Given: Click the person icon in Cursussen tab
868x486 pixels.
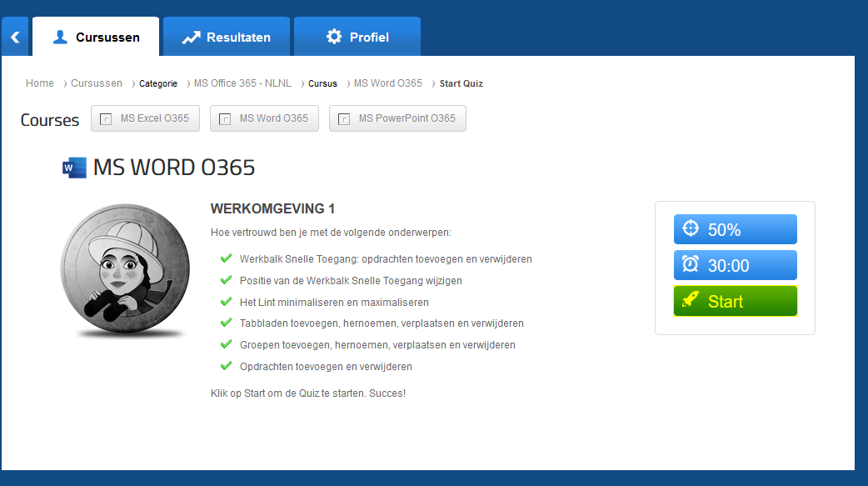Looking at the screenshot, I should click(x=60, y=38).
